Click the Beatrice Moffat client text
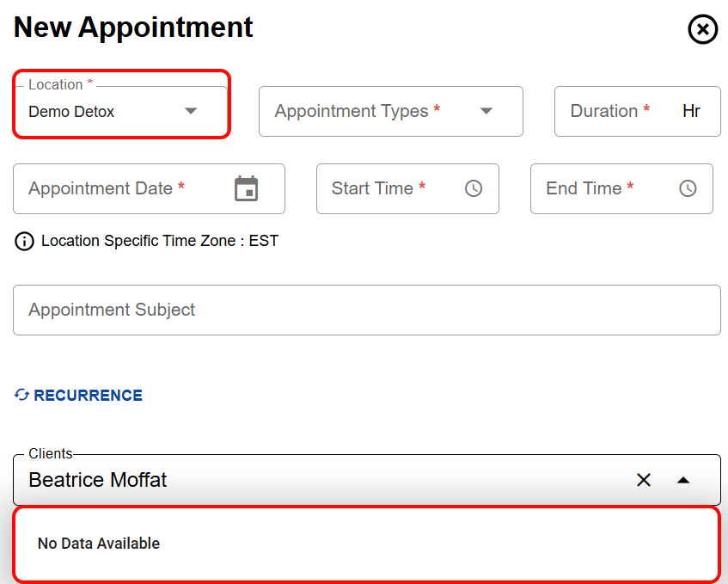Image resolution: width=728 pixels, height=584 pixels. (x=98, y=480)
